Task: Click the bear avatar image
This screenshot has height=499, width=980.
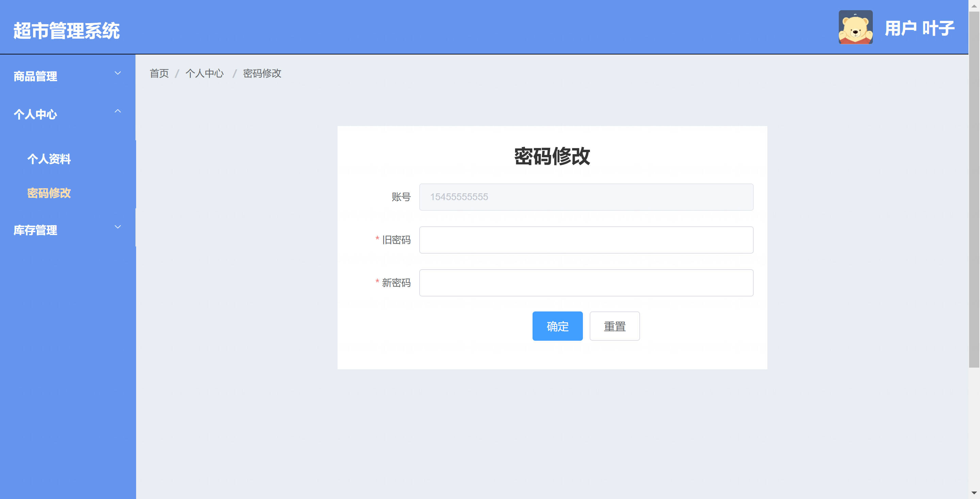Action: [855, 28]
